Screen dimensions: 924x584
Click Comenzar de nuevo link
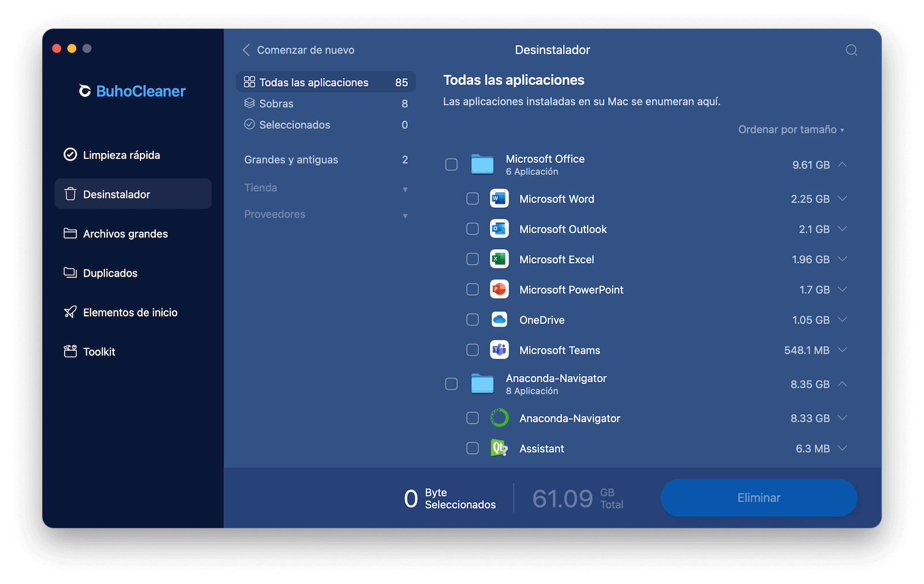tap(305, 50)
